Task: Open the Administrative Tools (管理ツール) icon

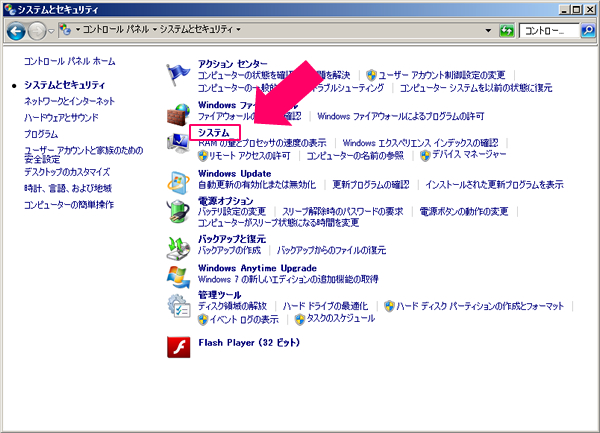Action: pos(178,306)
